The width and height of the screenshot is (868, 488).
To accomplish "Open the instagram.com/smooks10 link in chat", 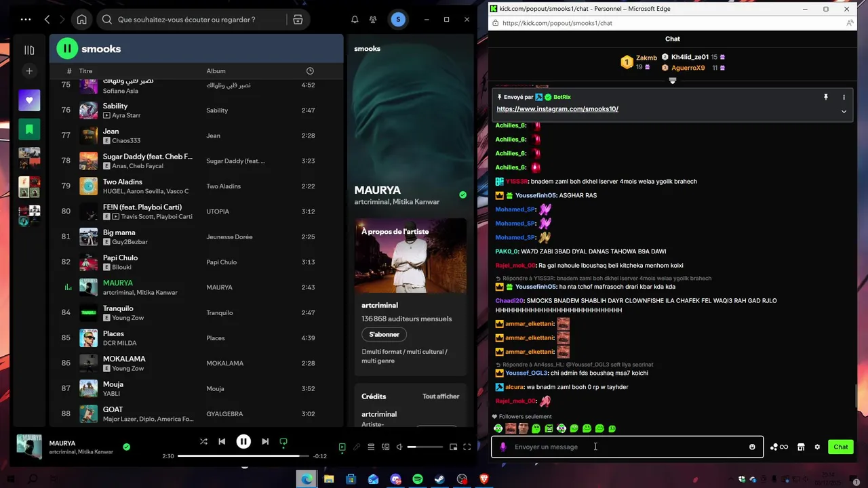I will coord(557,109).
